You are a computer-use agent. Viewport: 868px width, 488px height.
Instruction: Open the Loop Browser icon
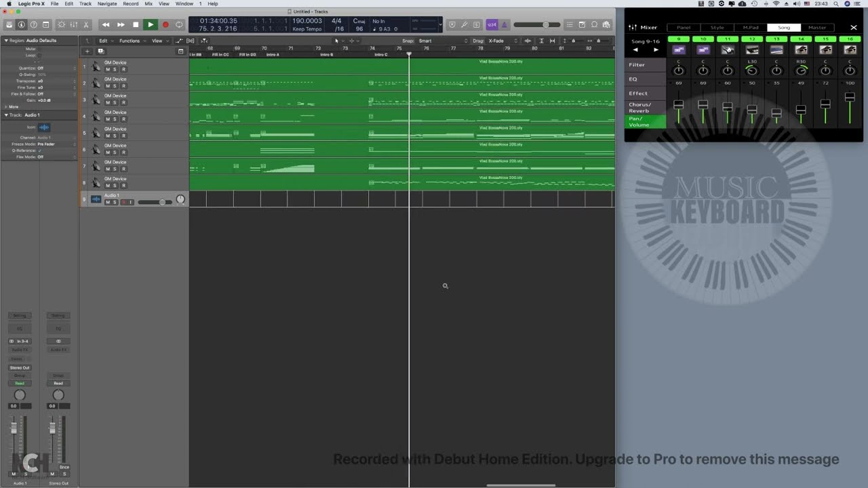click(594, 25)
